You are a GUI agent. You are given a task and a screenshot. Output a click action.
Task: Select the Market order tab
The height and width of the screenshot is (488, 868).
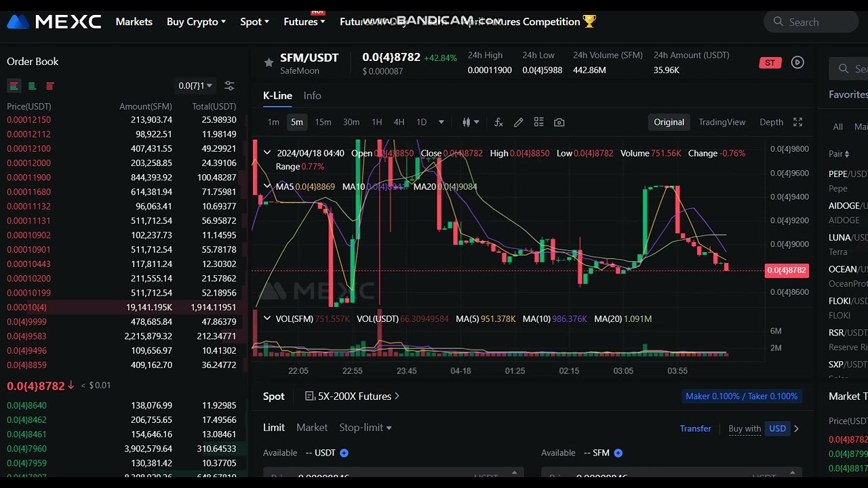point(312,428)
